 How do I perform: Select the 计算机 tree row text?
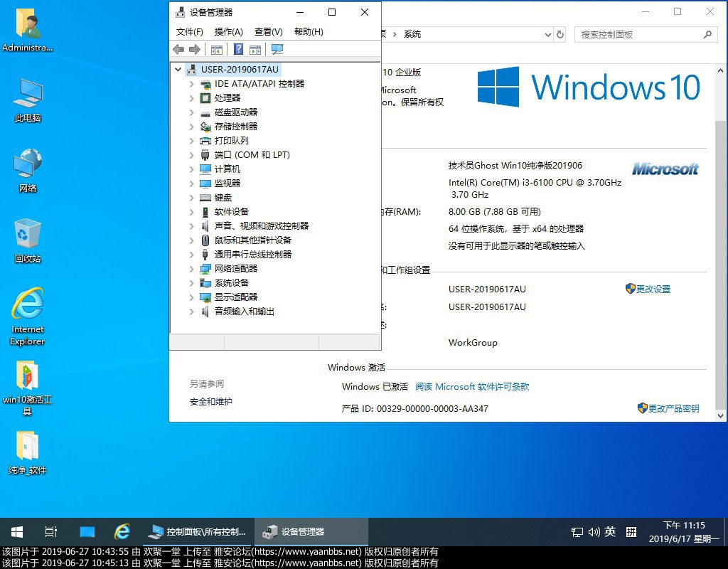(227, 169)
